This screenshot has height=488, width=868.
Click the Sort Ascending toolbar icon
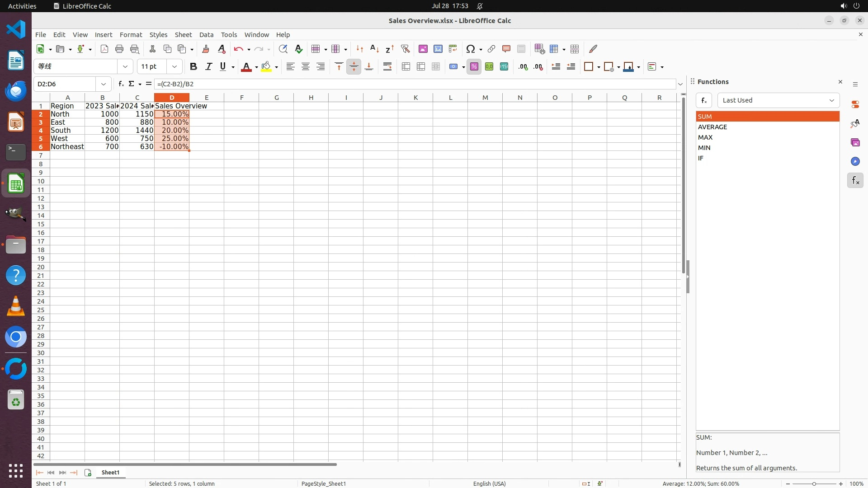[x=374, y=49]
